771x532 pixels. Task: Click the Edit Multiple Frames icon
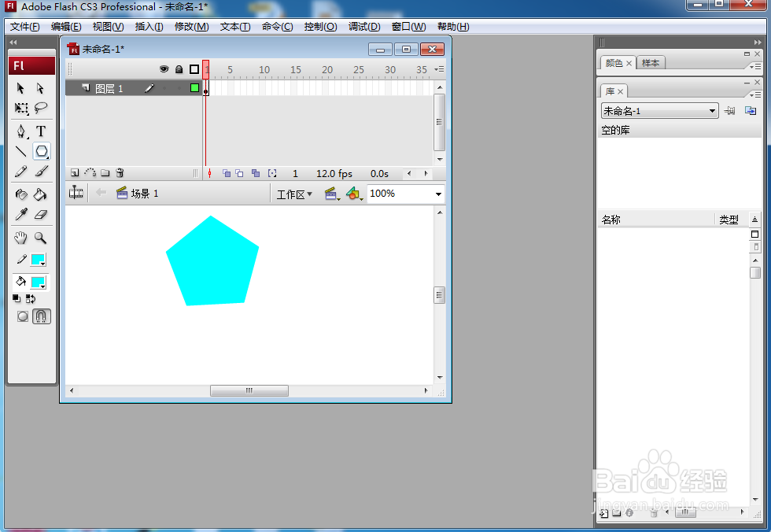pos(256,173)
